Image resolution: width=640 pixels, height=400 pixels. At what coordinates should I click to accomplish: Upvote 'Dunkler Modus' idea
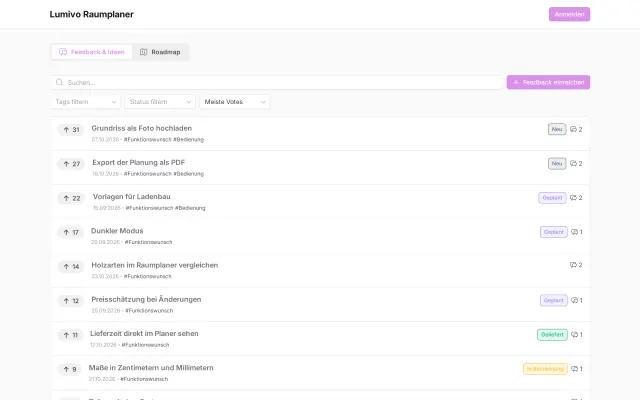click(x=71, y=232)
